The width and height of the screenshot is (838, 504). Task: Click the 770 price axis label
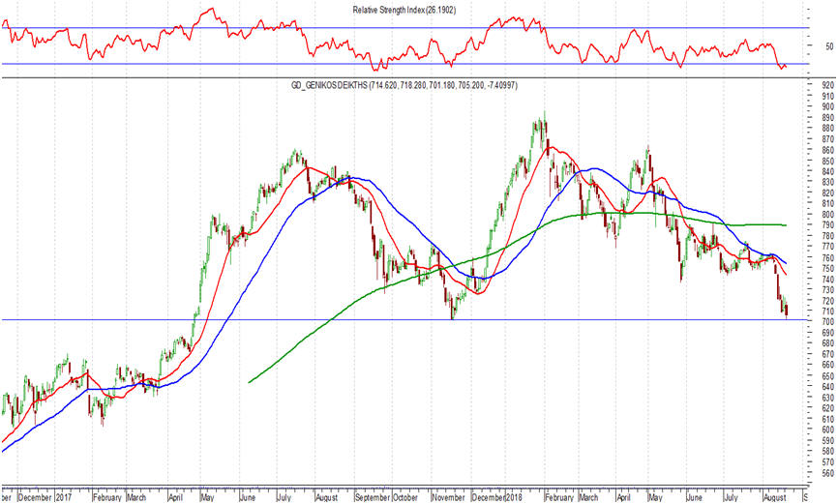point(828,247)
